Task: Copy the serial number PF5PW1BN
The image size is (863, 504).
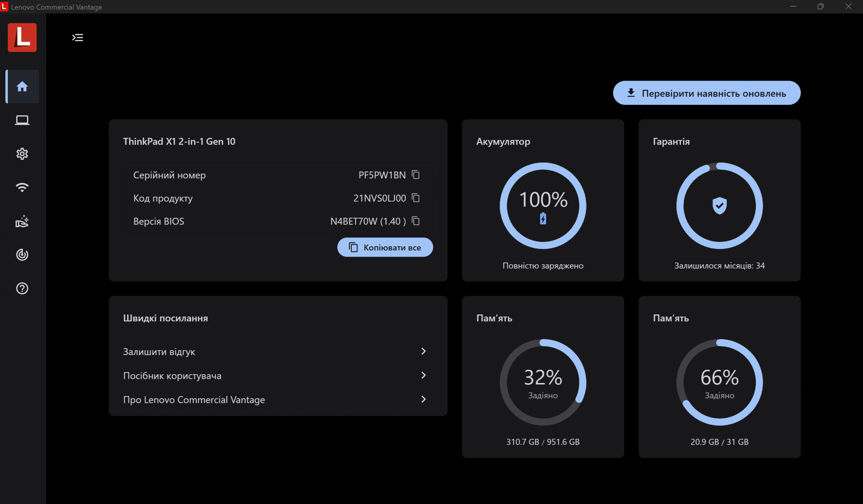Action: 415,175
